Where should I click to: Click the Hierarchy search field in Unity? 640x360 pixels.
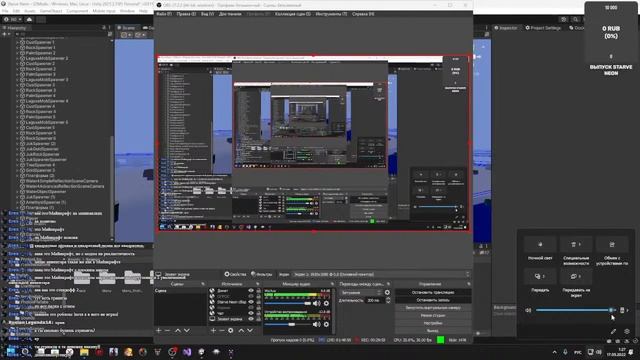point(60,34)
